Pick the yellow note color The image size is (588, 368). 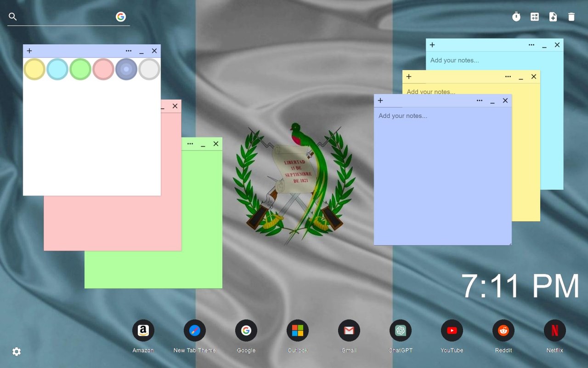point(34,69)
